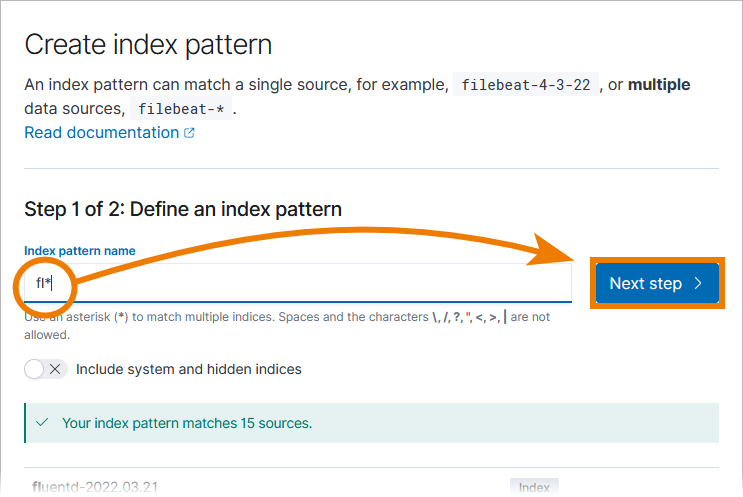The width and height of the screenshot is (743, 497).
Task: Click the external link icon beside Read documentation
Action: [189, 133]
